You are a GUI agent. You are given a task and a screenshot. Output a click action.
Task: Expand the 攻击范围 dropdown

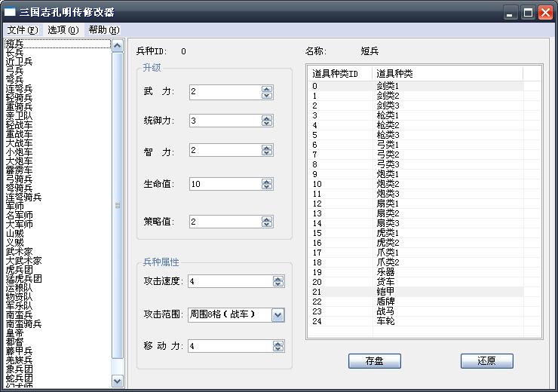point(277,315)
